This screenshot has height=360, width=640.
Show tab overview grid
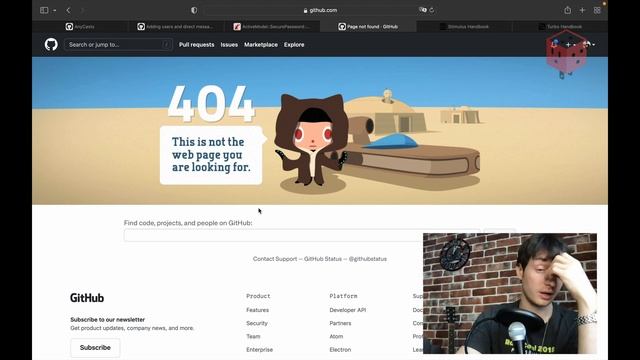coord(597,10)
